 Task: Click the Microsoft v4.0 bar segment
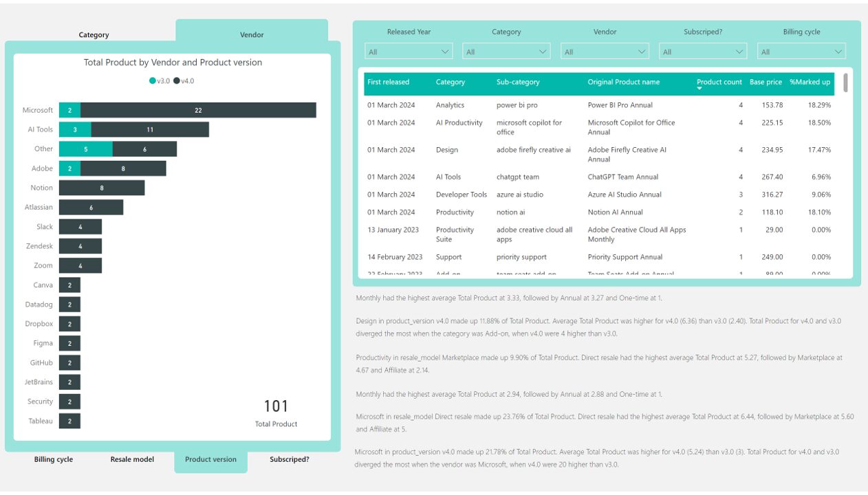coord(198,110)
